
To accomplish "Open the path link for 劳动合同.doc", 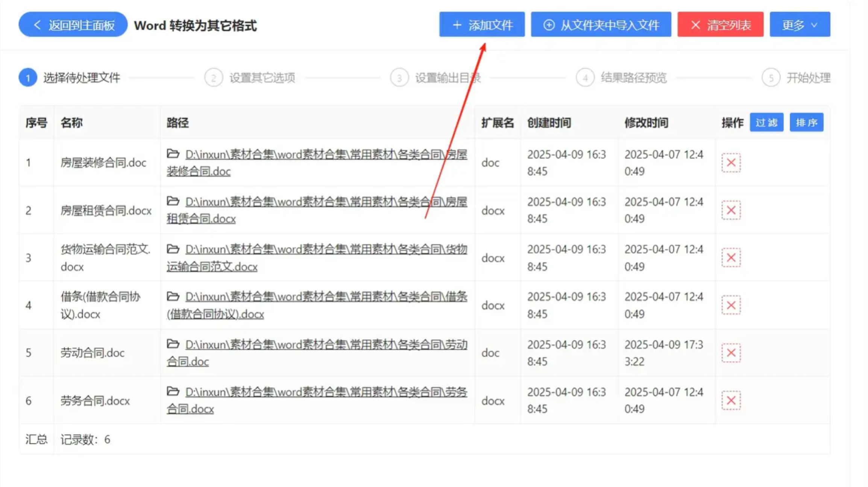I will [x=326, y=345].
